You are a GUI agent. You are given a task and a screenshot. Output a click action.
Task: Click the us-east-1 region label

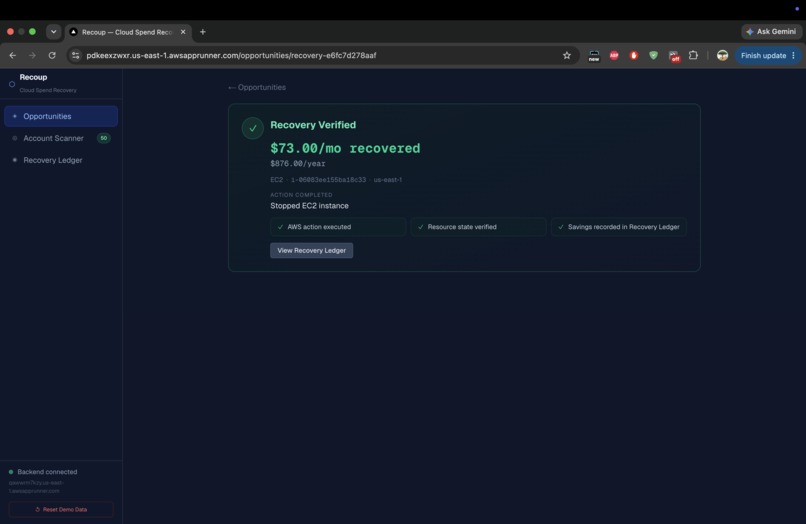tap(388, 180)
